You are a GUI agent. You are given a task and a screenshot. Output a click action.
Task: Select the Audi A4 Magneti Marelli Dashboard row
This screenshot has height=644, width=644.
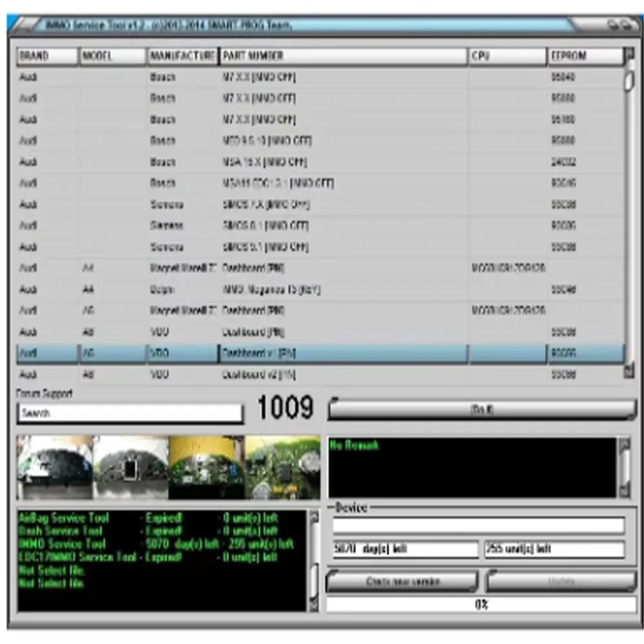click(x=320, y=268)
